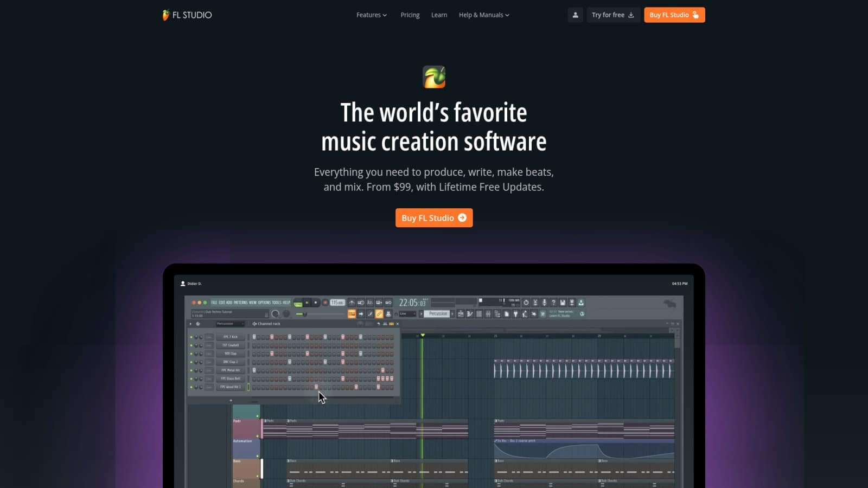Click the green playhead marker on timeline
Screen dimensions: 868x488
click(x=423, y=335)
